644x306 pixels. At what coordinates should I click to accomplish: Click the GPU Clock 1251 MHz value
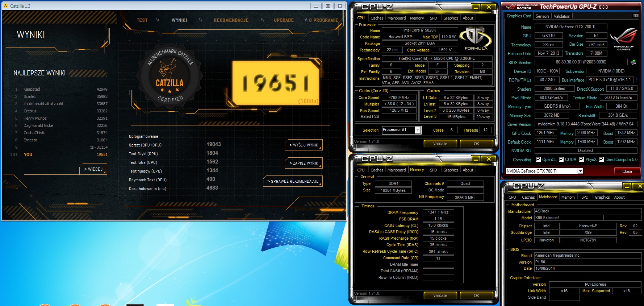click(546, 133)
